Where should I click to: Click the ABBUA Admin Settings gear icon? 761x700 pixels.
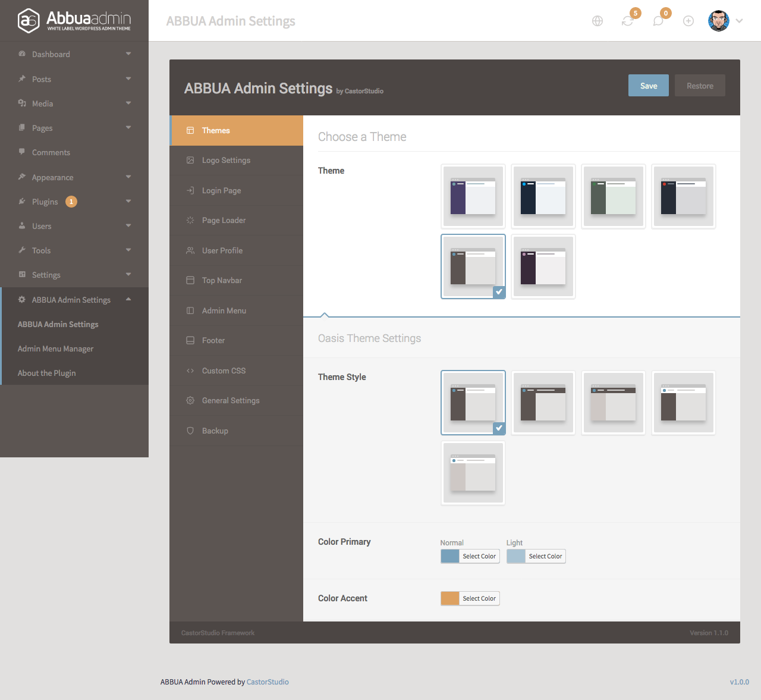pyautogui.click(x=22, y=300)
